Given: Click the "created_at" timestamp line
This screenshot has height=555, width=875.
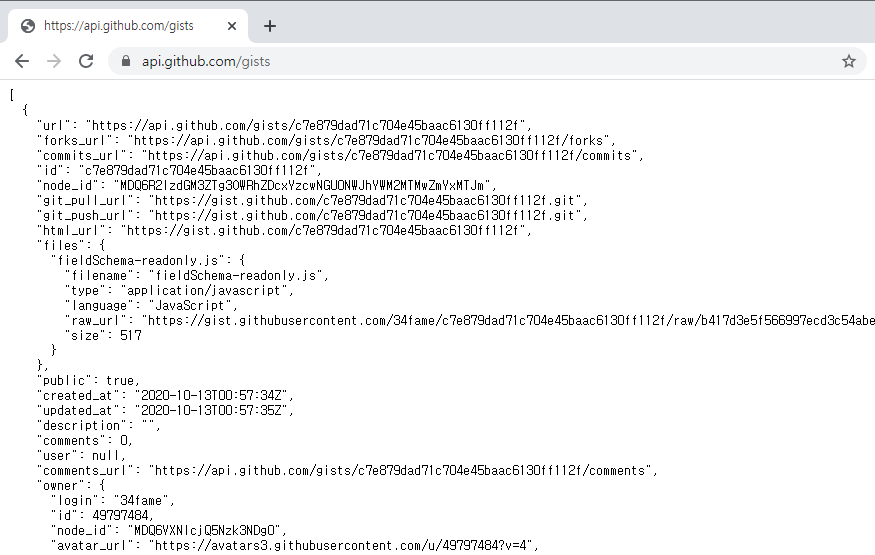Looking at the screenshot, I should (x=165, y=396).
